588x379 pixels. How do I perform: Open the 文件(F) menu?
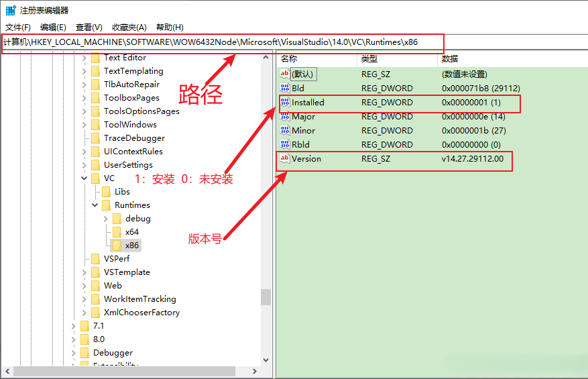pyautogui.click(x=17, y=28)
